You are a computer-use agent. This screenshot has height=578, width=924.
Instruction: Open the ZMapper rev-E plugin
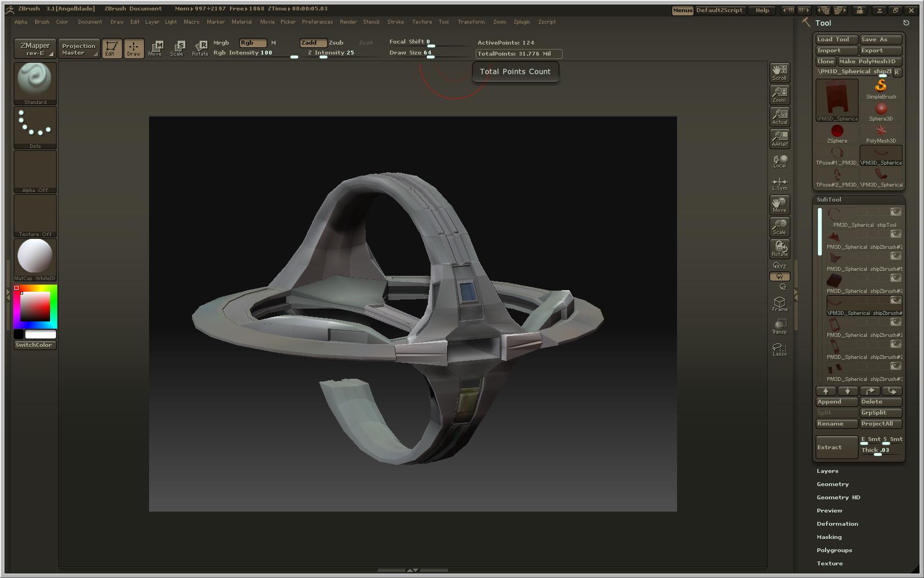click(x=35, y=48)
